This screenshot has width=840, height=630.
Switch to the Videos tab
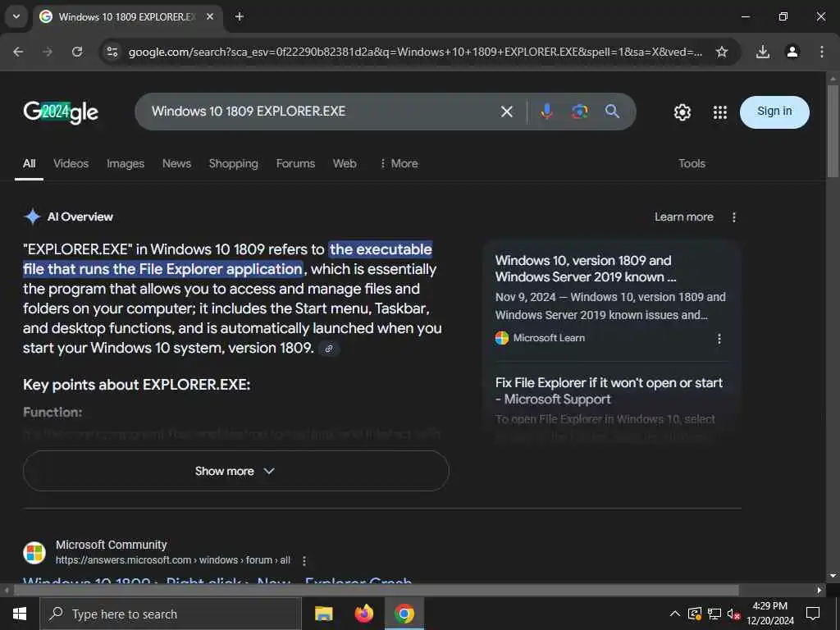pos(71,164)
